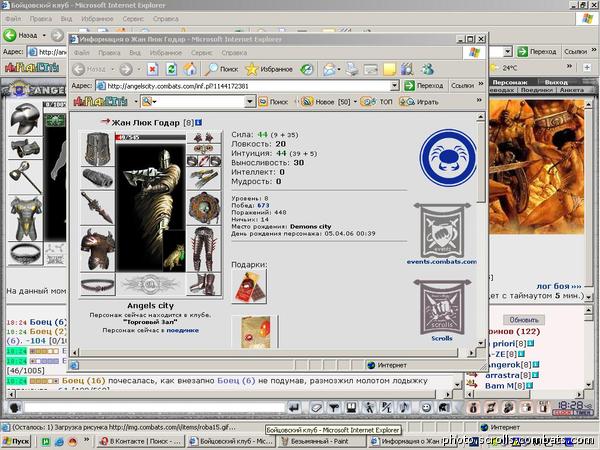Open the поединке fight link

(x=183, y=330)
